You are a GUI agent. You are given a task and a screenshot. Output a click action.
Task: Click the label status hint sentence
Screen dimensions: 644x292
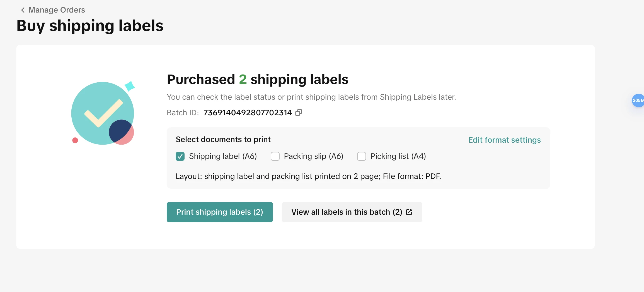tap(311, 97)
